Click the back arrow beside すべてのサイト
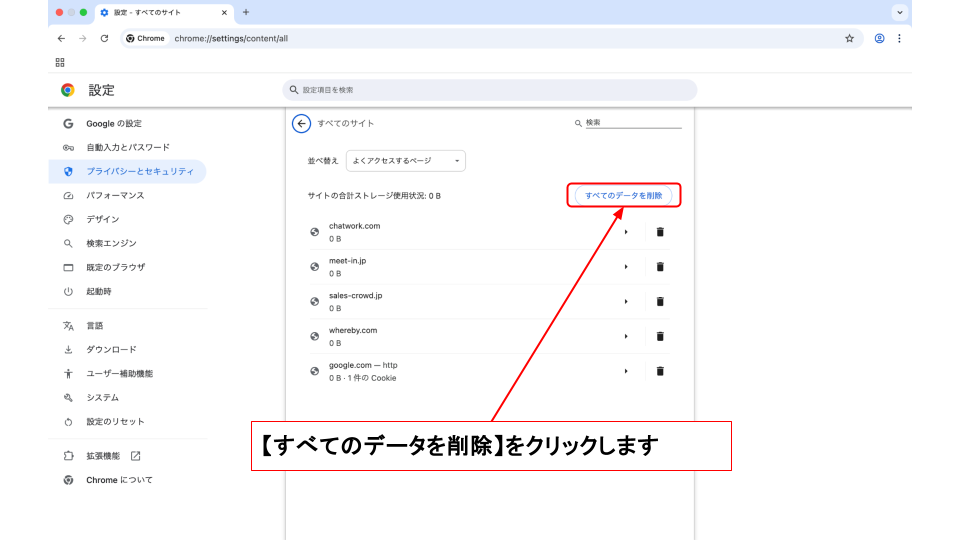 (x=301, y=123)
